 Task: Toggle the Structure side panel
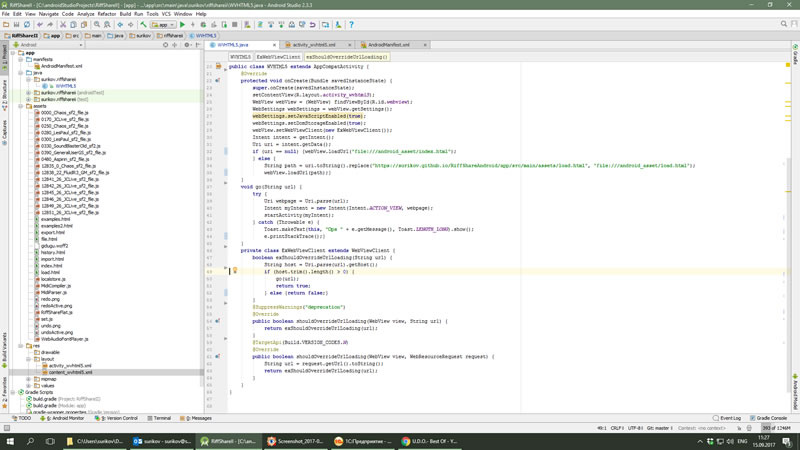point(4,92)
